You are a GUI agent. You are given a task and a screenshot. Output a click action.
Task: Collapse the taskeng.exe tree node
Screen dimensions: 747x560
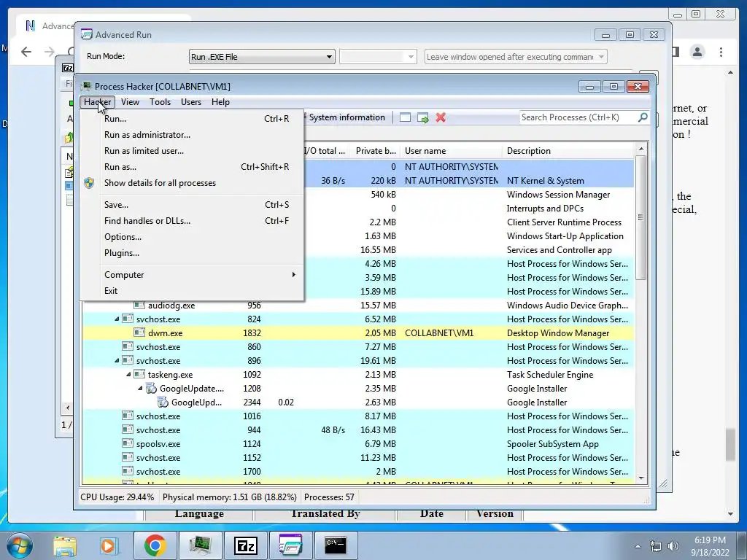[128, 374]
